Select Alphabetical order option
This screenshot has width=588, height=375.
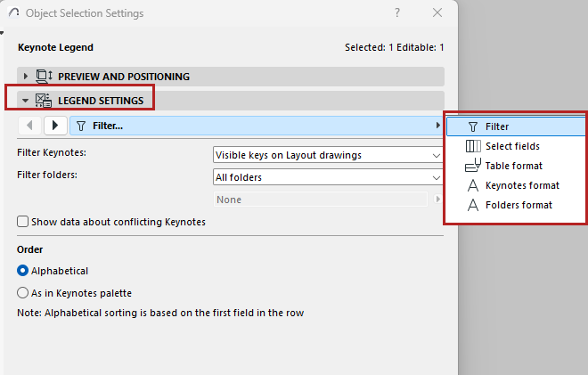[23, 271]
